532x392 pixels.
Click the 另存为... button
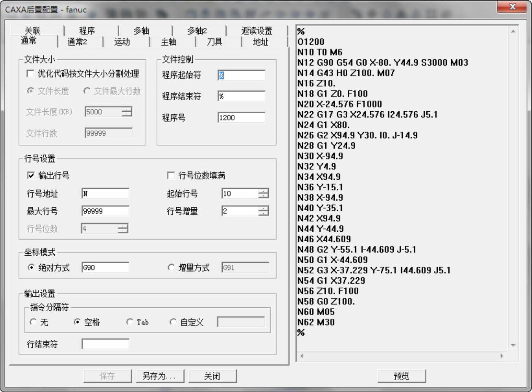pos(160,376)
